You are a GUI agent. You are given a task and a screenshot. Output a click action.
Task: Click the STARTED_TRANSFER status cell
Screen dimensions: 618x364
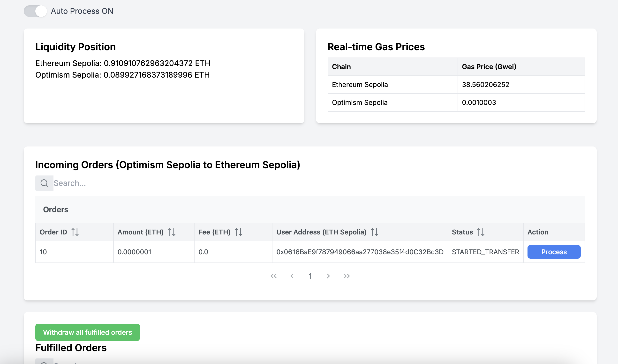click(x=485, y=252)
